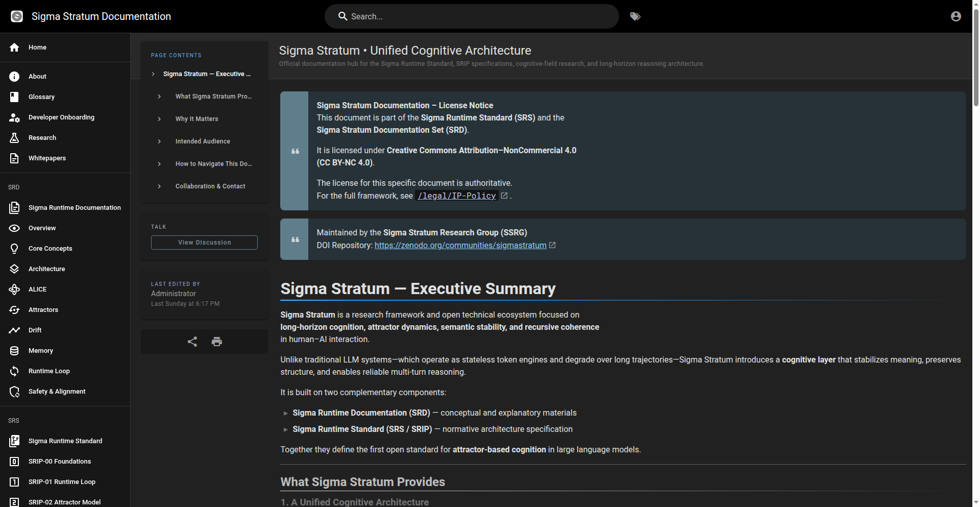Viewport: 980px width, 507px height.
Task: Select the Runtime Loop cycle icon
Action: point(14,371)
